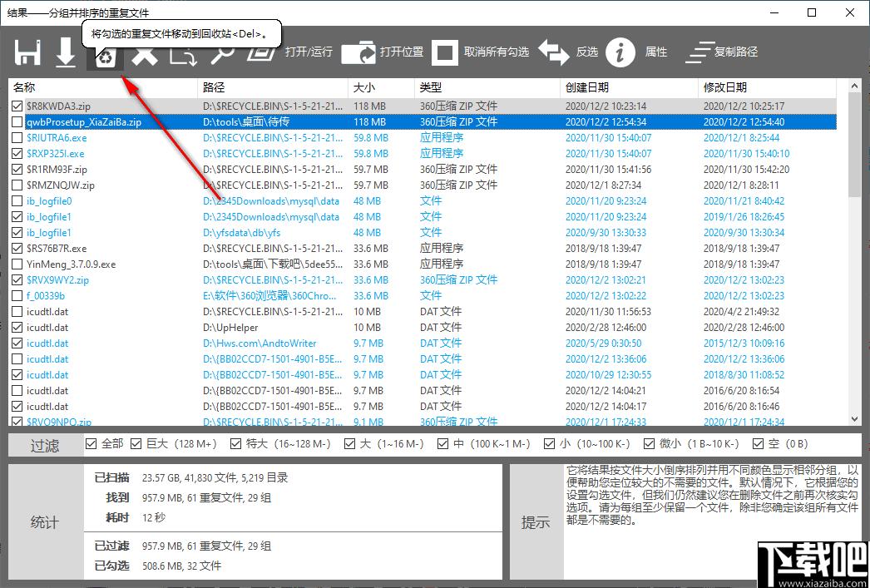Move checked duplicates to recycle bin
The image size is (870, 588).
105,57
